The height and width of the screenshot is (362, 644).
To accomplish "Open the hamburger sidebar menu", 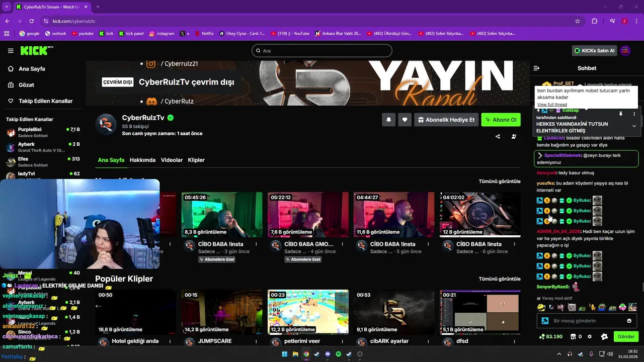I will 11,51.
